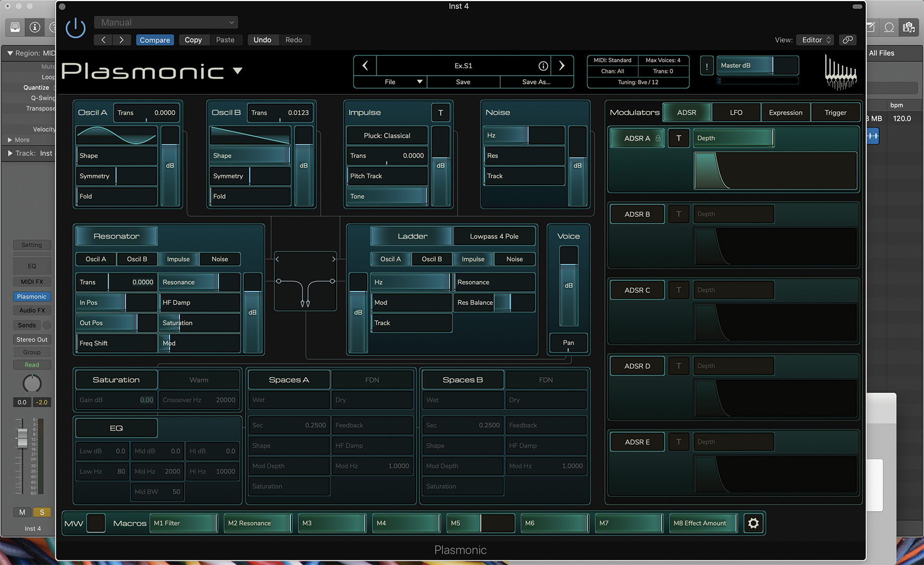Screen dimensions: 924x565
Task: Mute channel strip Inst 4
Action: pos(22,512)
